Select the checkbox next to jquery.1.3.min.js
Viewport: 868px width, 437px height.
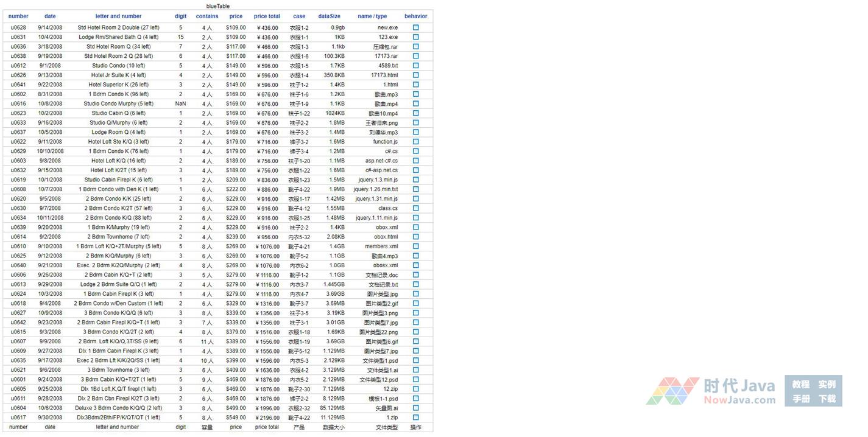416,180
